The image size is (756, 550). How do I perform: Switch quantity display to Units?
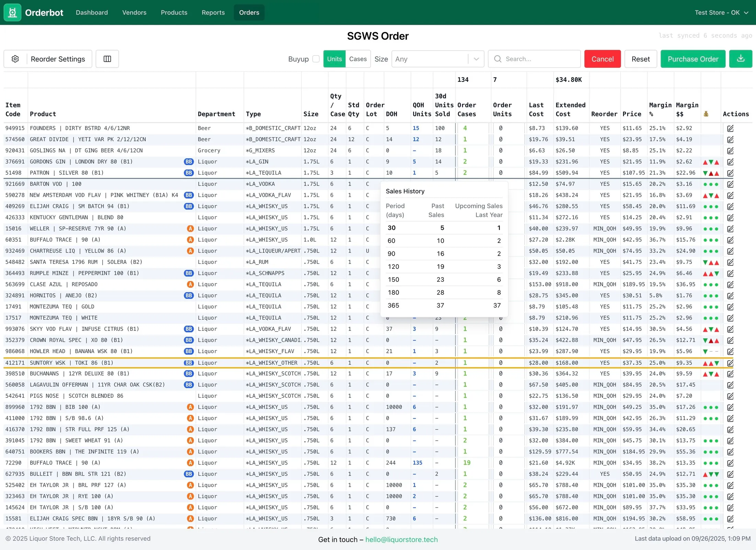click(334, 59)
